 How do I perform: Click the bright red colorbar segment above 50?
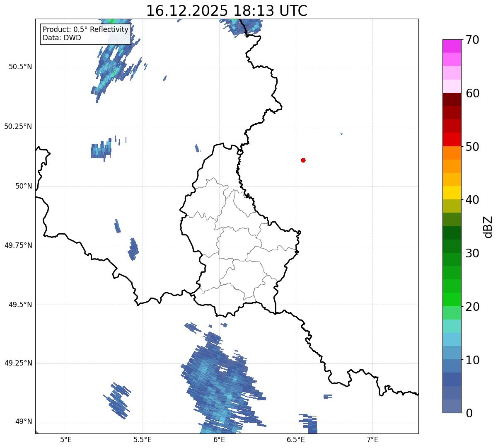point(452,139)
